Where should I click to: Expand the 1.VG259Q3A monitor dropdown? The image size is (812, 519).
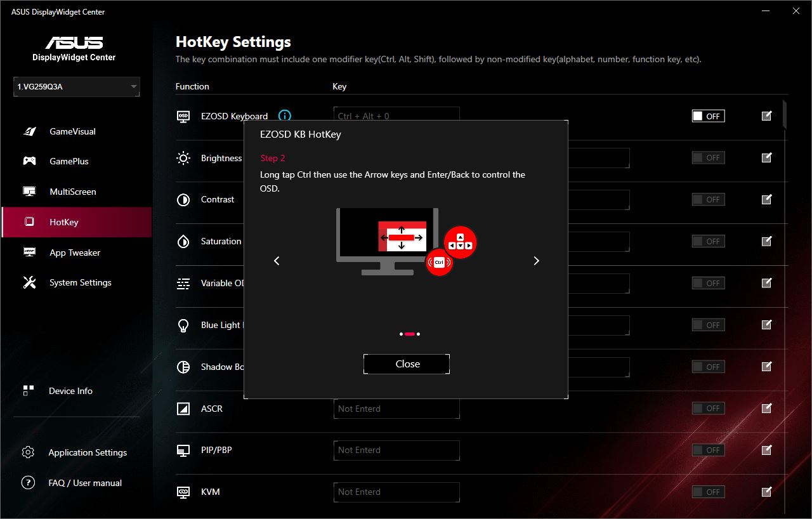(x=77, y=87)
